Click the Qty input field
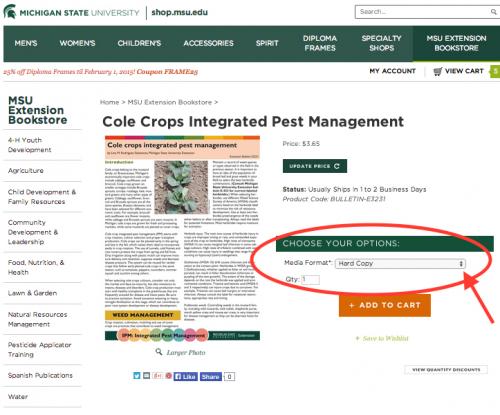The image size is (500, 415). (310, 279)
